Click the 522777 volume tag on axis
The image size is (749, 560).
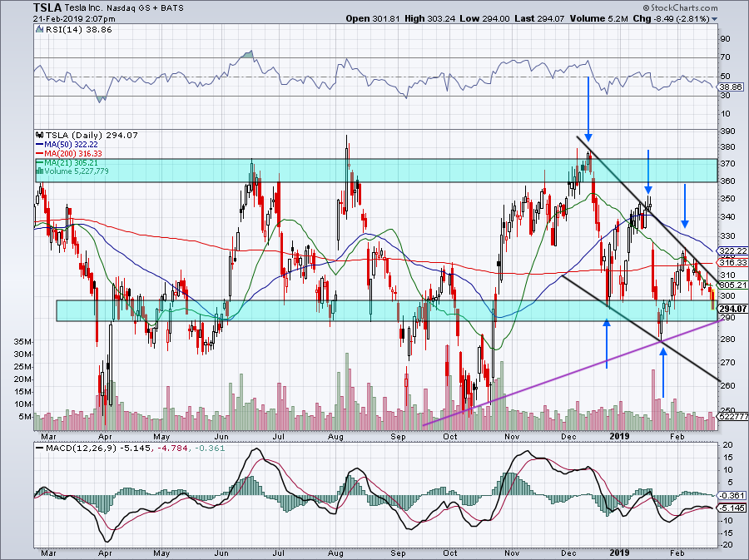pyautogui.click(x=733, y=416)
